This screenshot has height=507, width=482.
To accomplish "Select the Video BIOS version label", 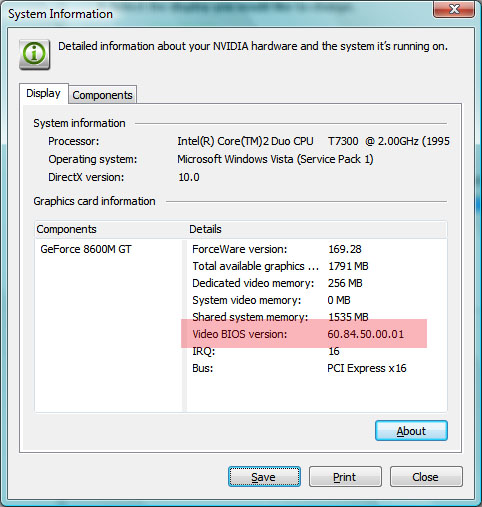I will pos(240,334).
